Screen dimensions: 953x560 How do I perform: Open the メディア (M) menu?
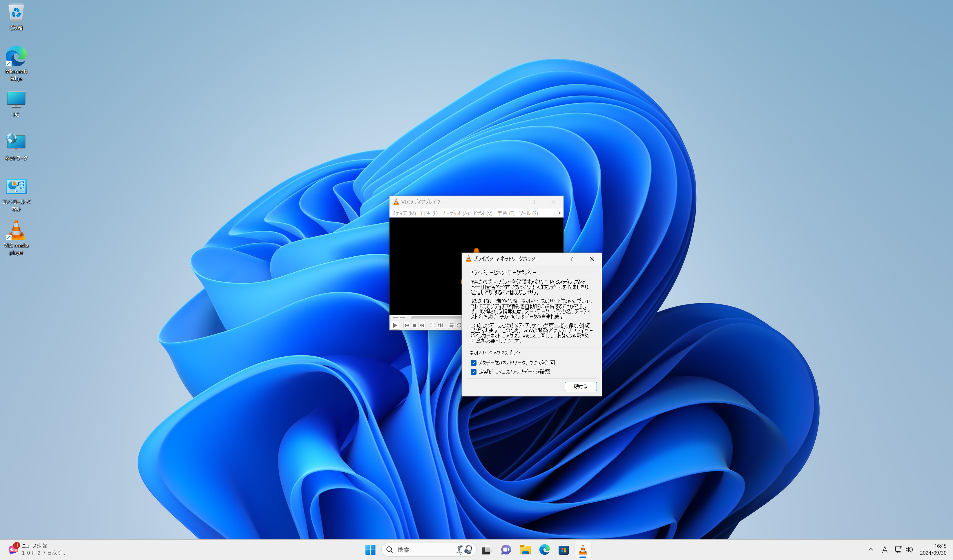(403, 213)
